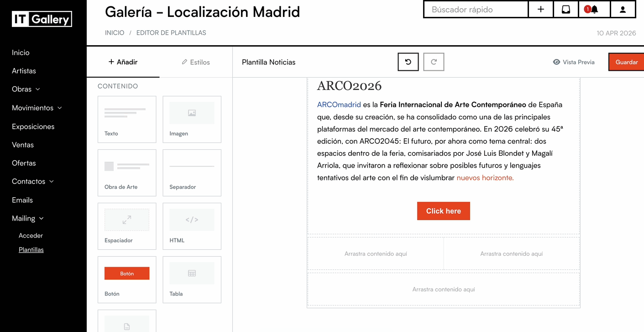644x332 pixels.
Task: Select the Texto content block
Action: [127, 119]
